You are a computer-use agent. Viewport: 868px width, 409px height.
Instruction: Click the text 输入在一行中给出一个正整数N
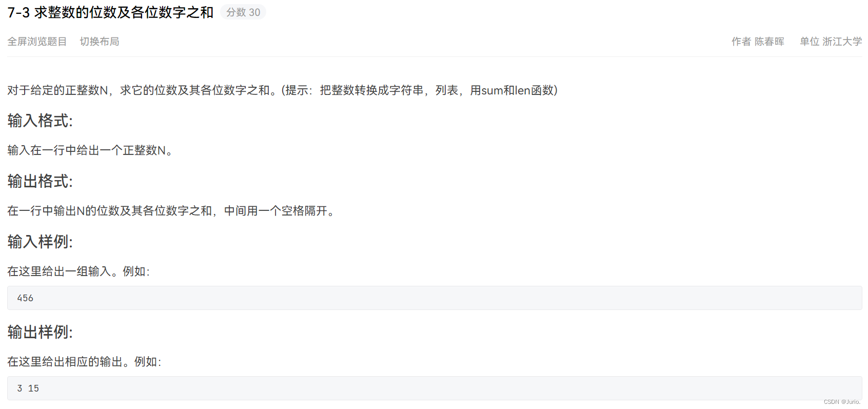(90, 150)
